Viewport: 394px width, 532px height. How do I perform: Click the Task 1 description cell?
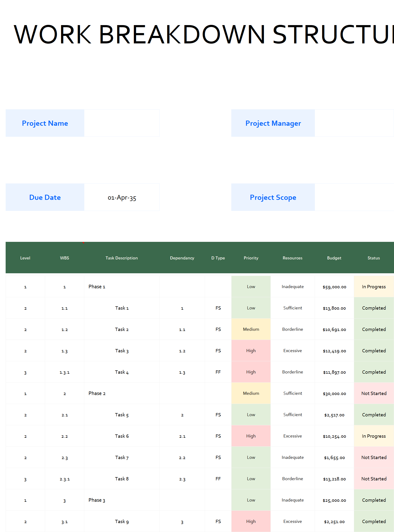tap(122, 308)
